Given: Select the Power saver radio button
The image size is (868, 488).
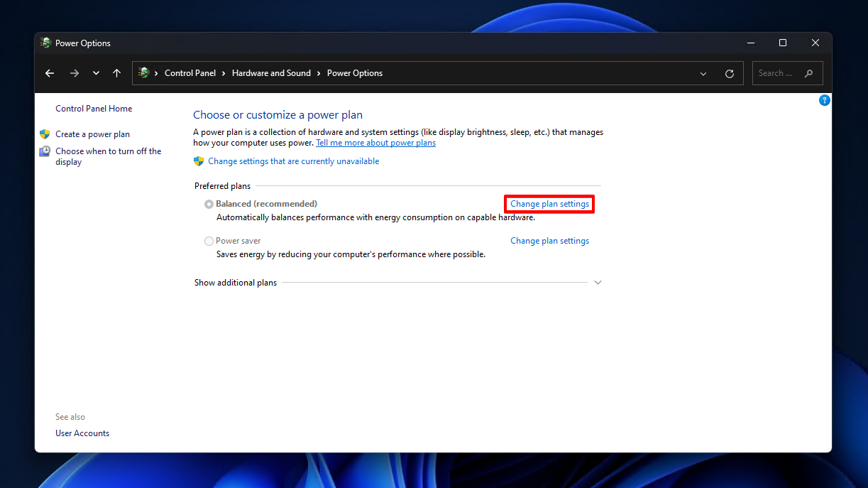Looking at the screenshot, I should tap(209, 241).
